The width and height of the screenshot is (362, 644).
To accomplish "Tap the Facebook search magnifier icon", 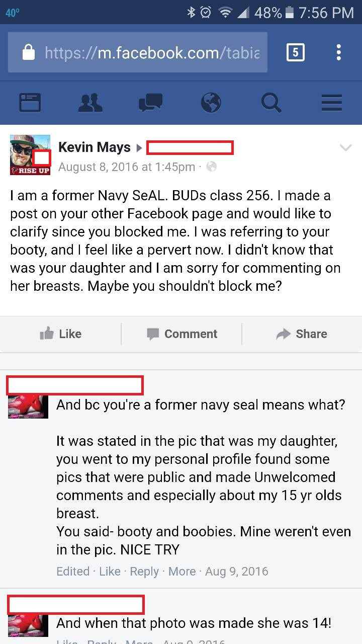I will click(271, 103).
